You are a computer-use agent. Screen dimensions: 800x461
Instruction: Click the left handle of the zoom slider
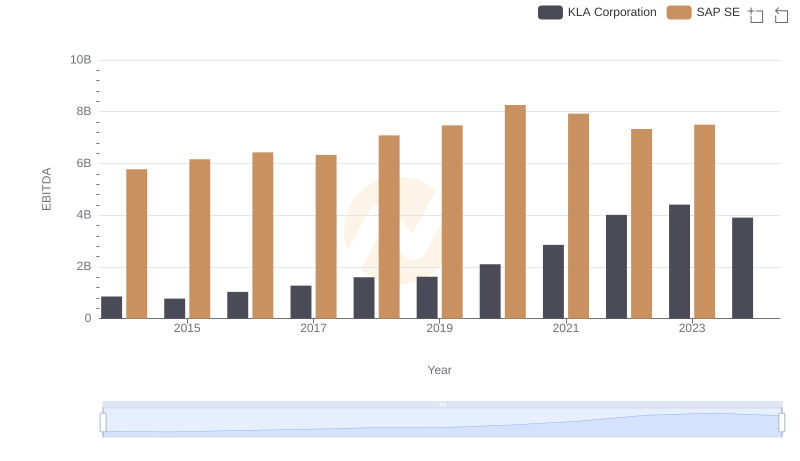[x=103, y=423]
